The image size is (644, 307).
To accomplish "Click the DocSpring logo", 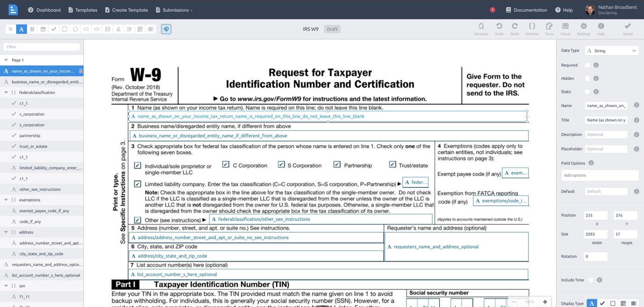I will click(13, 10).
